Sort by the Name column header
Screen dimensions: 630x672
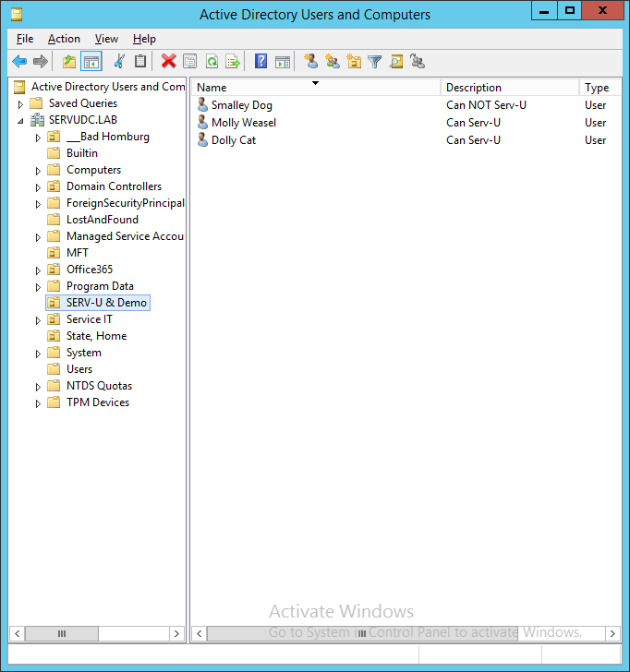(315, 88)
